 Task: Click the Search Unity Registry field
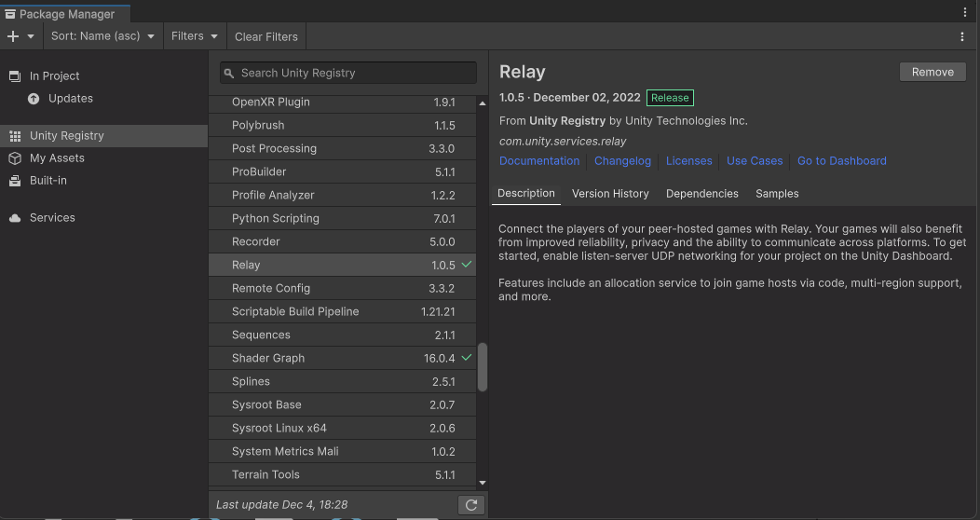click(348, 73)
